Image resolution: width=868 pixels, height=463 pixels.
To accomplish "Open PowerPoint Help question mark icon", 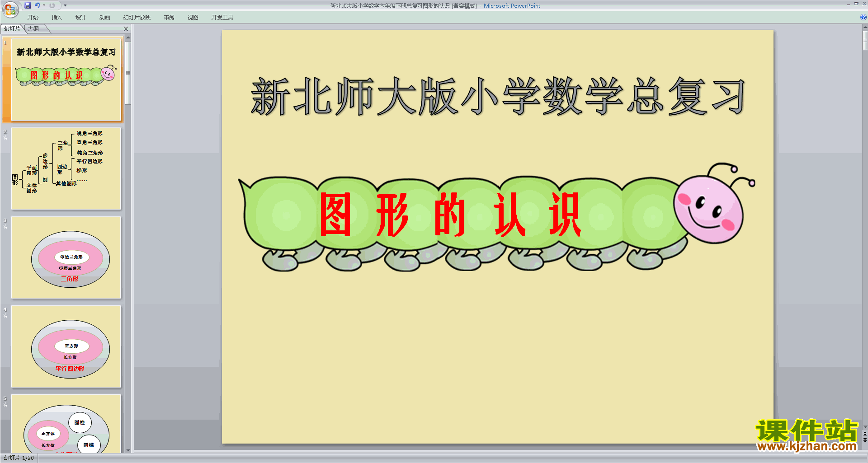I will point(863,17).
